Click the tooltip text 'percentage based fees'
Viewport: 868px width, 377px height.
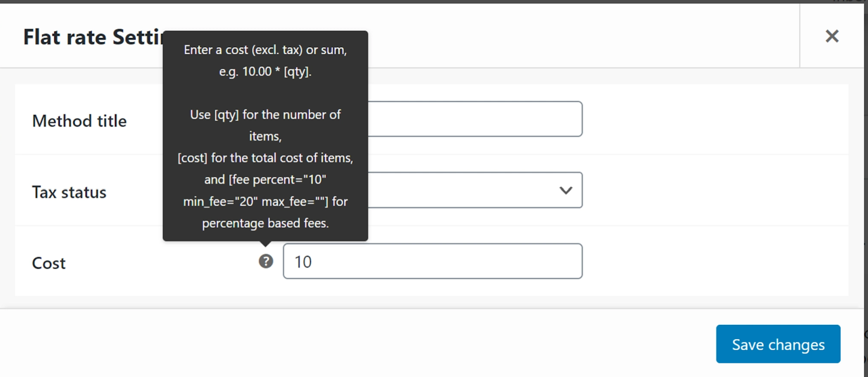point(265,223)
